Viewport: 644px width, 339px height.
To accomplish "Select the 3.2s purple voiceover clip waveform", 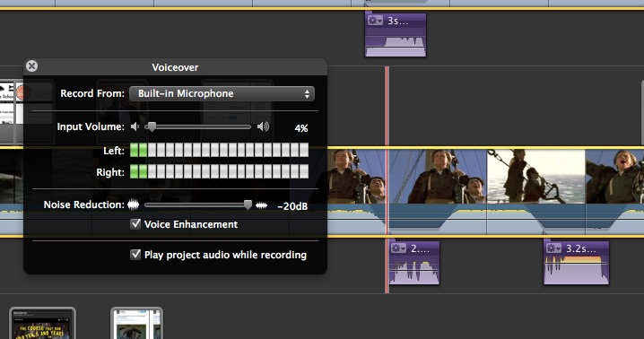I will [576, 270].
